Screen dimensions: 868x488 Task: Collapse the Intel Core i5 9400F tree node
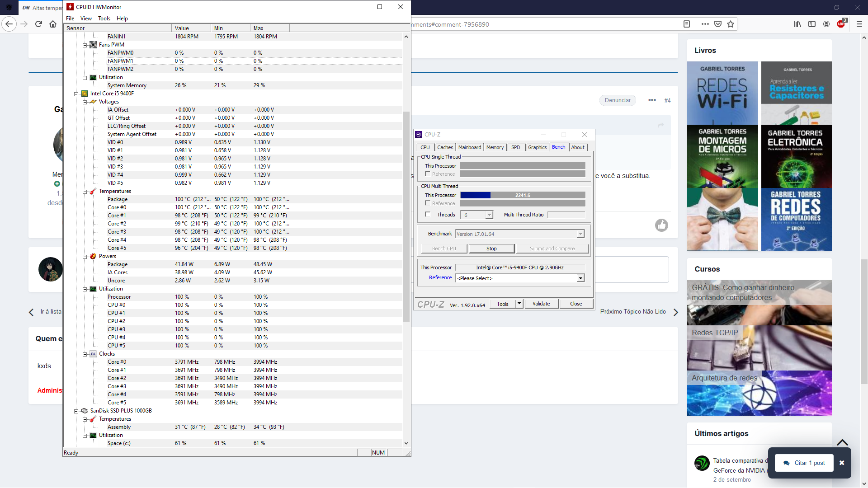(76, 94)
